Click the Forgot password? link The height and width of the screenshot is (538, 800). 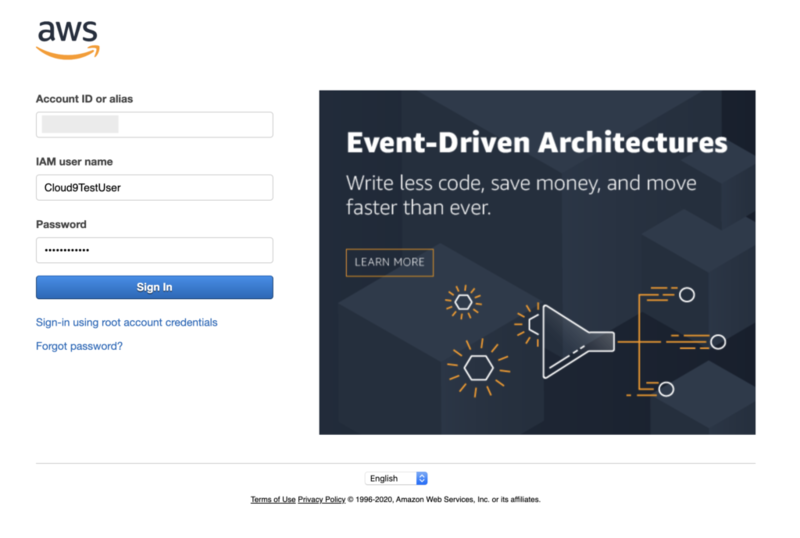[79, 346]
